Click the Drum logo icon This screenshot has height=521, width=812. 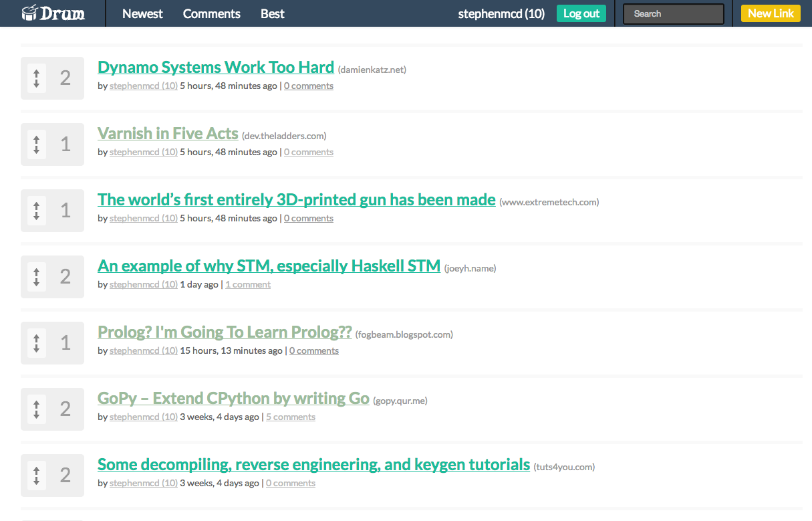29,13
